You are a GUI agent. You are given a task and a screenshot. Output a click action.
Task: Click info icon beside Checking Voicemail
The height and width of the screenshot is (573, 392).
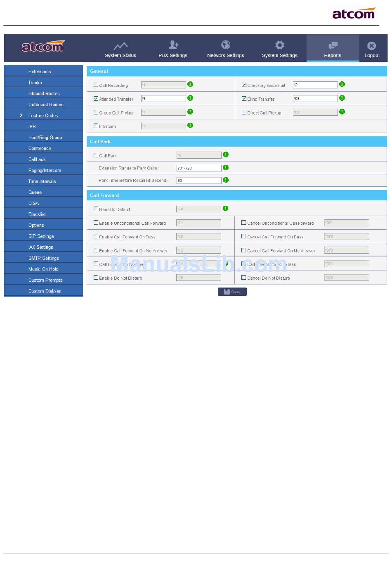(342, 84)
